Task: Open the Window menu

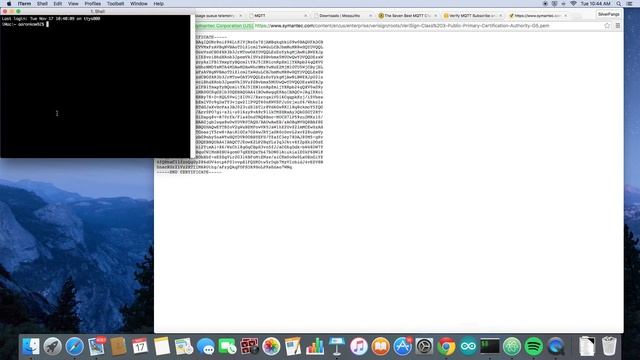Action: click(139, 4)
